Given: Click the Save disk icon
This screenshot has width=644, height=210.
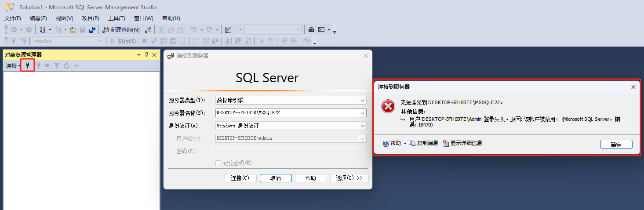Looking at the screenshot, I should coord(83,29).
